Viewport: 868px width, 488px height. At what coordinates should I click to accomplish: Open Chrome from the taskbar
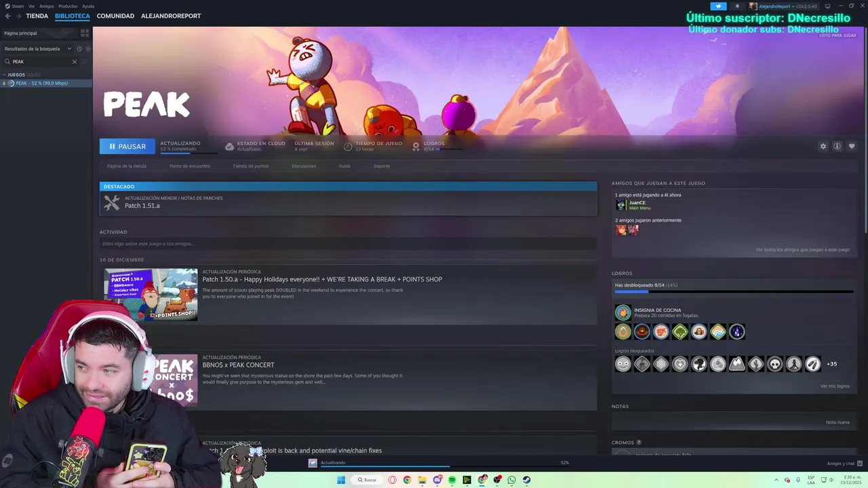tap(407, 480)
